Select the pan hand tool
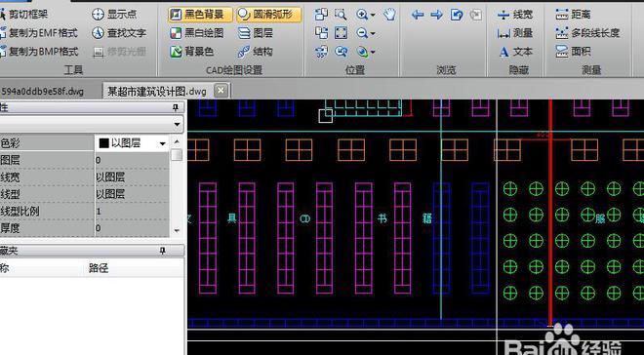Image resolution: width=644 pixels, height=355 pixels. (389, 15)
